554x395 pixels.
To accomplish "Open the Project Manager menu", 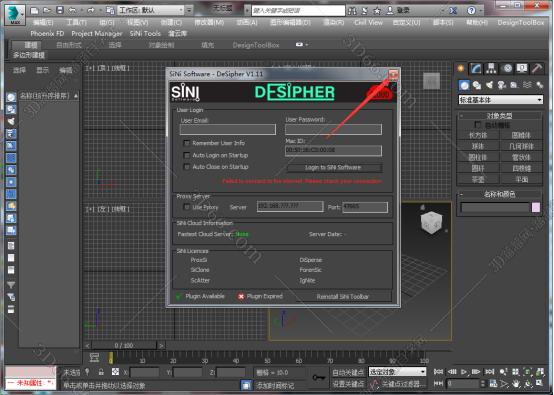I will tap(97, 34).
